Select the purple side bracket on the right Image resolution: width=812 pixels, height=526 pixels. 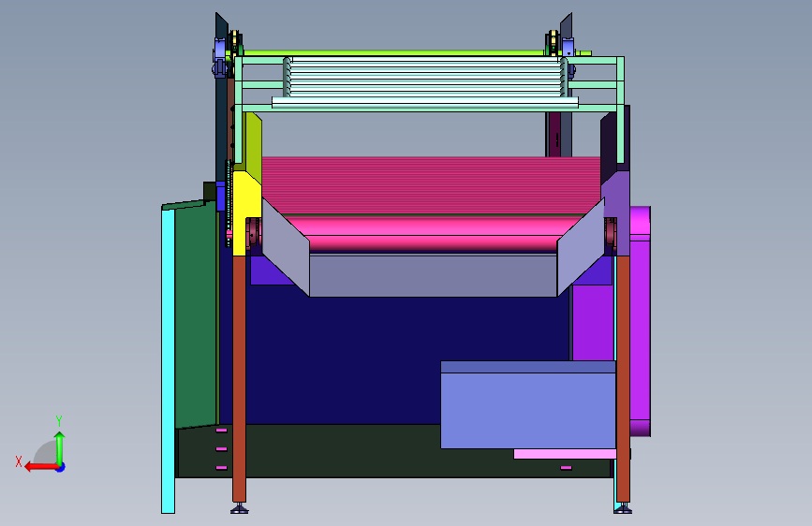coord(619,207)
